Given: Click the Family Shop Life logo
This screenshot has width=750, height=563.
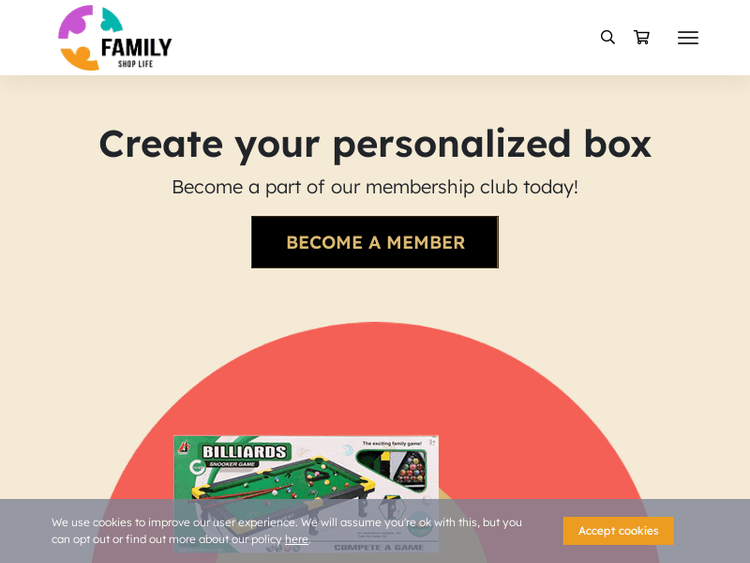Looking at the screenshot, I should pyautogui.click(x=114, y=38).
